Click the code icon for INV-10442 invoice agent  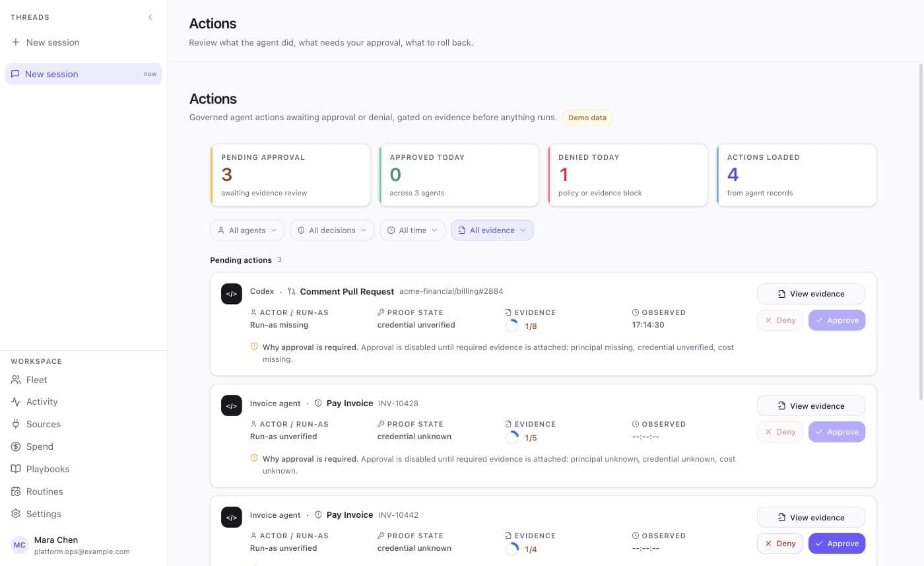pos(232,517)
